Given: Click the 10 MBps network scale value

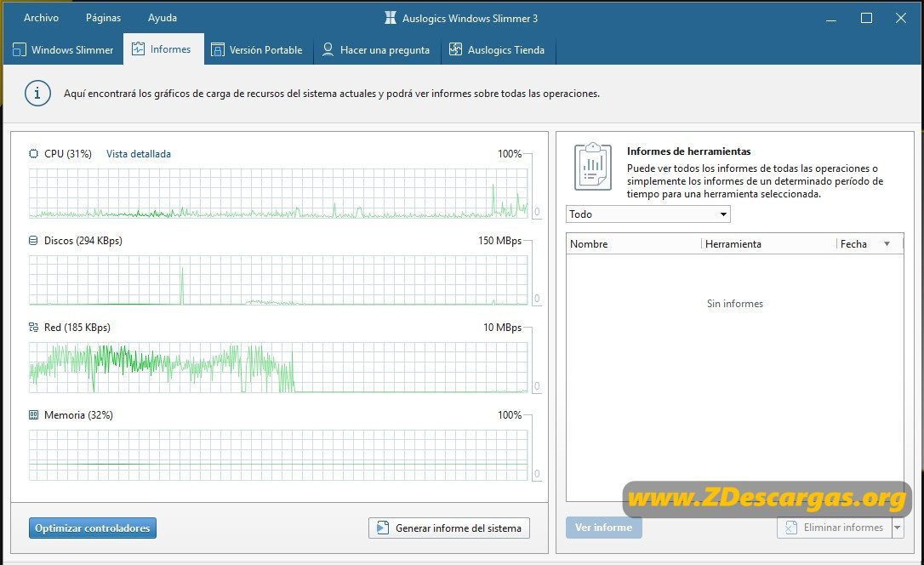Looking at the screenshot, I should click(502, 327).
